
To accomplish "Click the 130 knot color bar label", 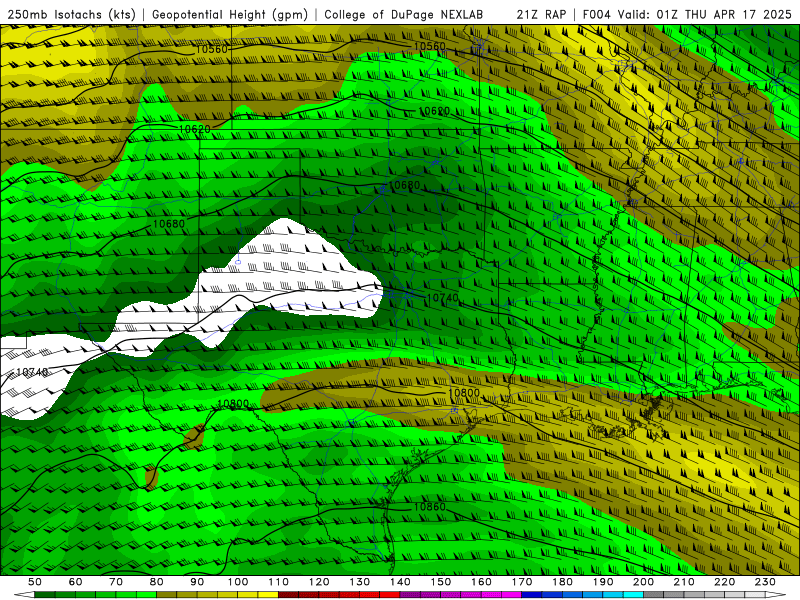I will click(x=359, y=582).
